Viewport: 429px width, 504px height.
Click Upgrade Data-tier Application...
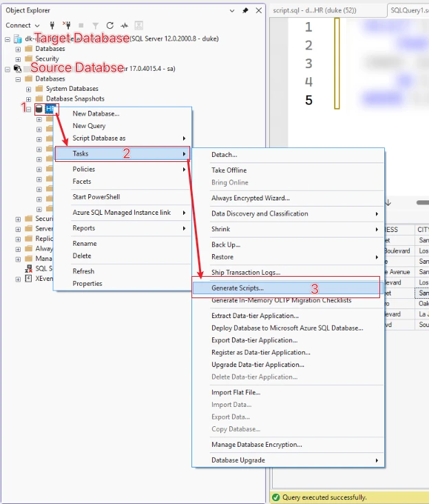point(288,364)
